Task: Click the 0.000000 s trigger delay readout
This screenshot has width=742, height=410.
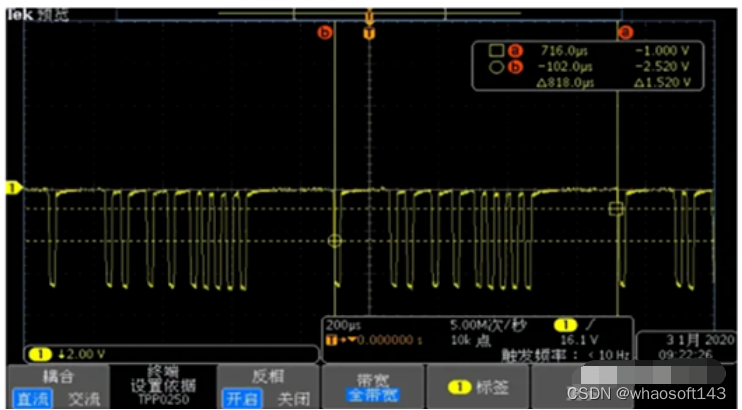Action: 390,340
